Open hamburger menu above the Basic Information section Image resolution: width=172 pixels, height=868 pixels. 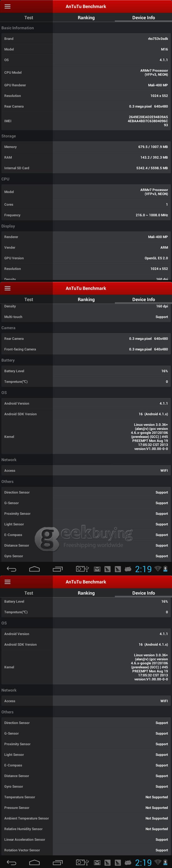(7, 6)
